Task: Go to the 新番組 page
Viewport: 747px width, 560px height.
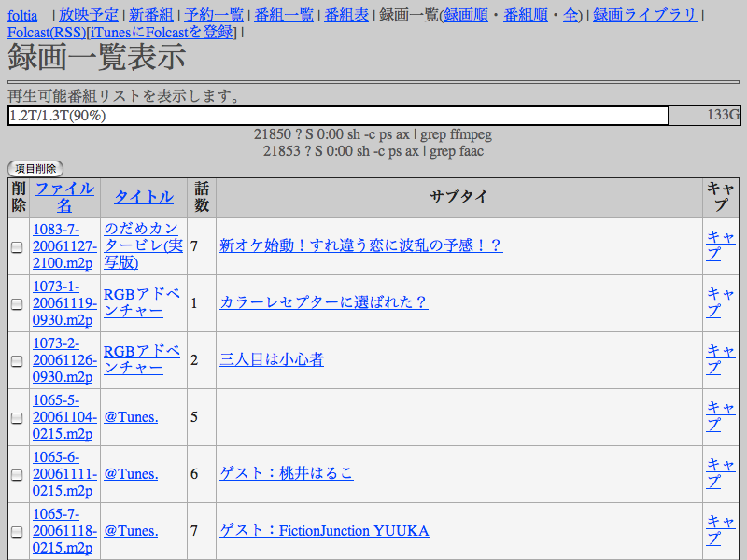Action: pyautogui.click(x=150, y=15)
